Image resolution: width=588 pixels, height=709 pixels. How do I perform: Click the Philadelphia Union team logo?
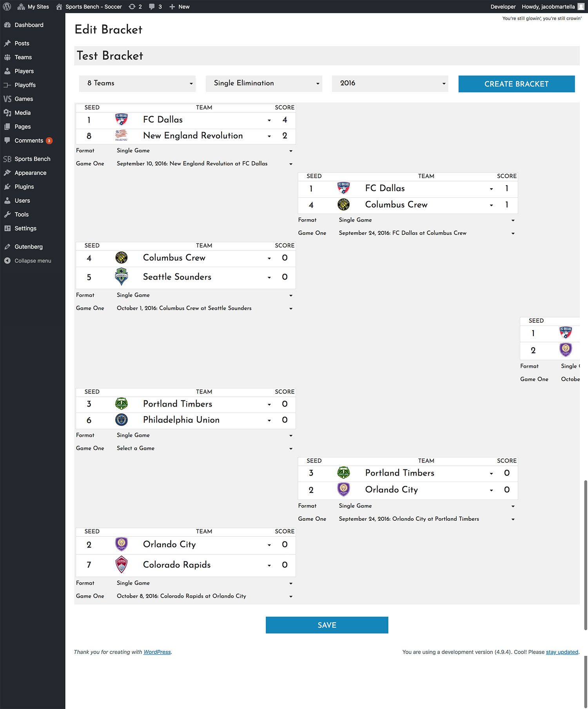(x=122, y=420)
